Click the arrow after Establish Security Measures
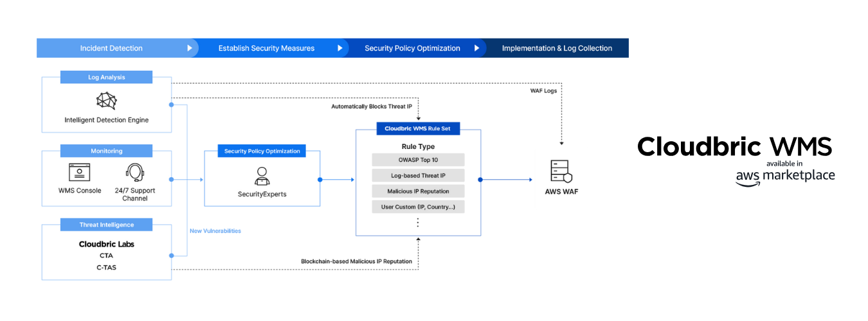868x321 pixels. point(340,48)
